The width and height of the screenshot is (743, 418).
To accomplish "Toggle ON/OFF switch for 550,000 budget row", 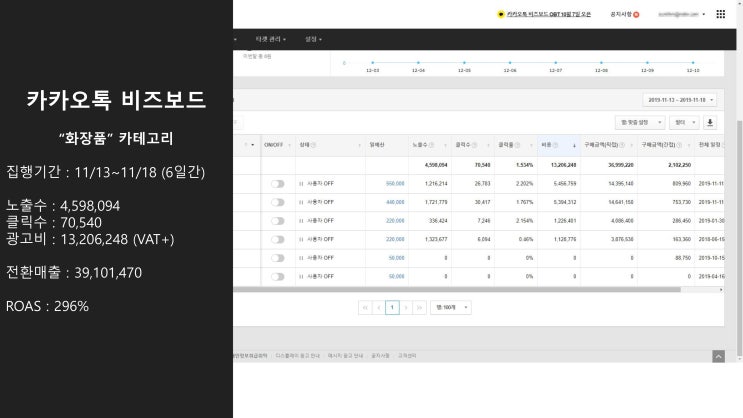I will [278, 184].
